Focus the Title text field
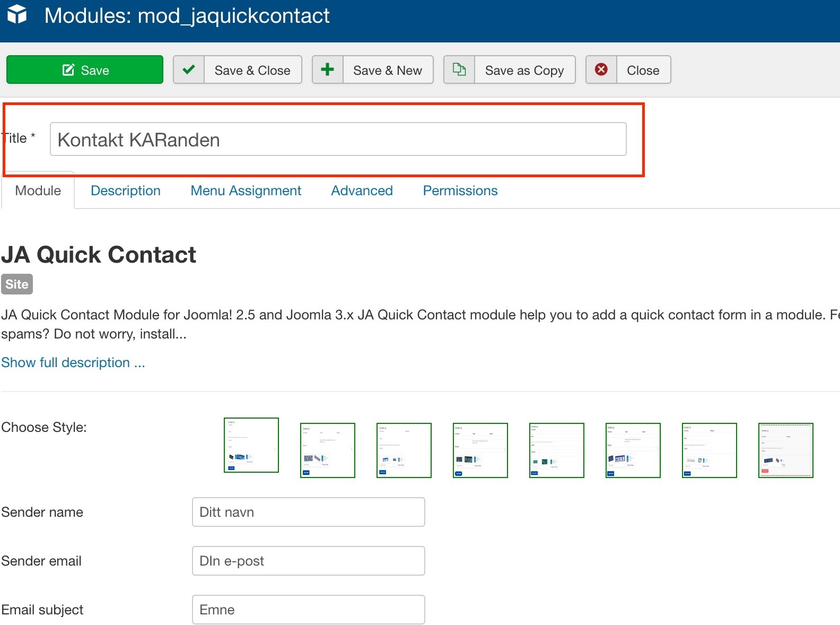 pyautogui.click(x=338, y=140)
